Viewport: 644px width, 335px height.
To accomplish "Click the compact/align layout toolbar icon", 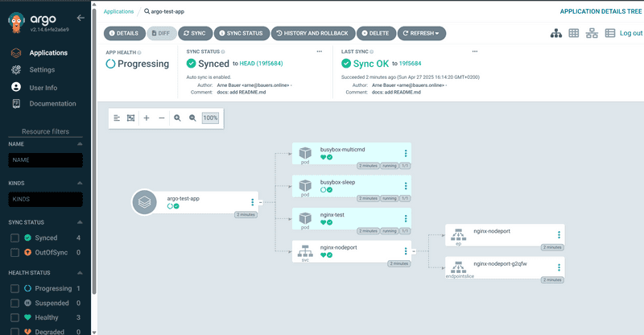I will pyautogui.click(x=117, y=118).
